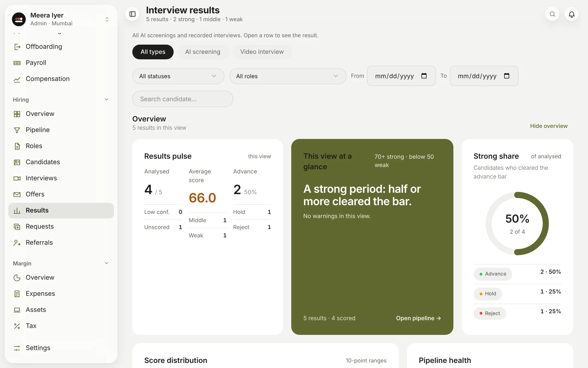Viewport: 588px width, 368px height.
Task: Open the Meera Iyer account switcher
Action: click(x=61, y=19)
